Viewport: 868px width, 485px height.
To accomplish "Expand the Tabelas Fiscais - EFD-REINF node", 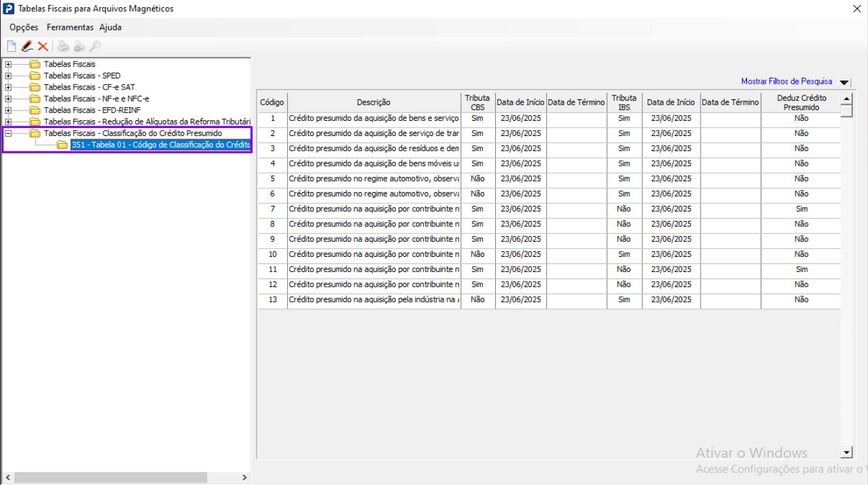I will point(8,110).
